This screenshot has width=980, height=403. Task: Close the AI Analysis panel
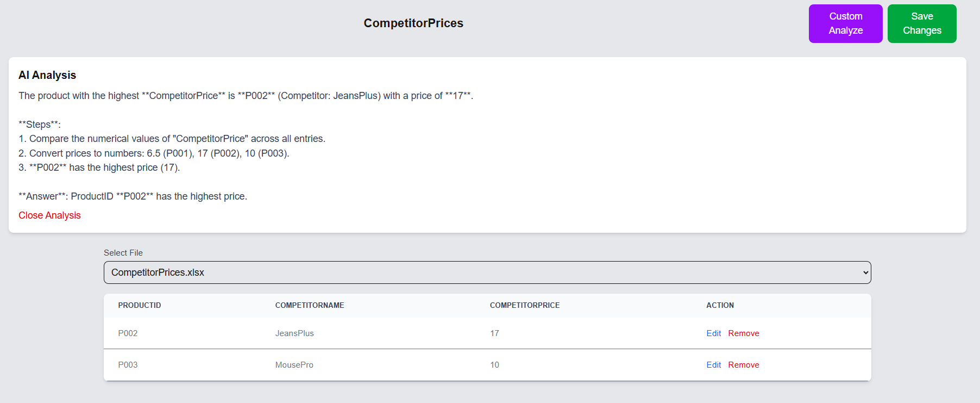point(49,215)
